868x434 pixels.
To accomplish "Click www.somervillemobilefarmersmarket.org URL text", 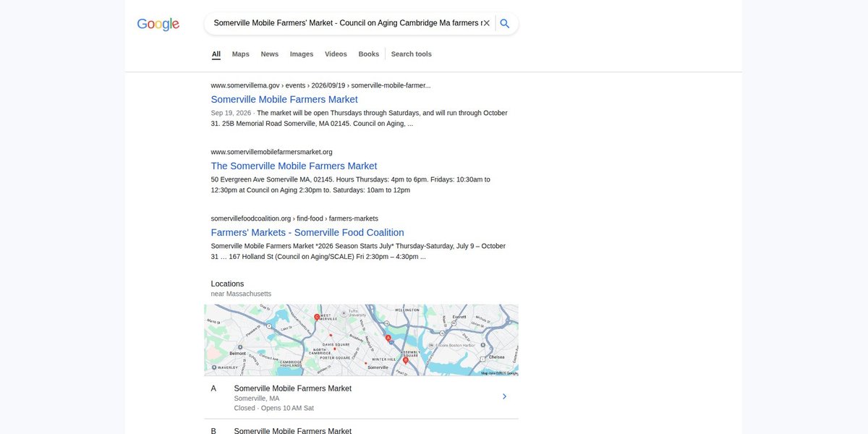I will pos(271,152).
